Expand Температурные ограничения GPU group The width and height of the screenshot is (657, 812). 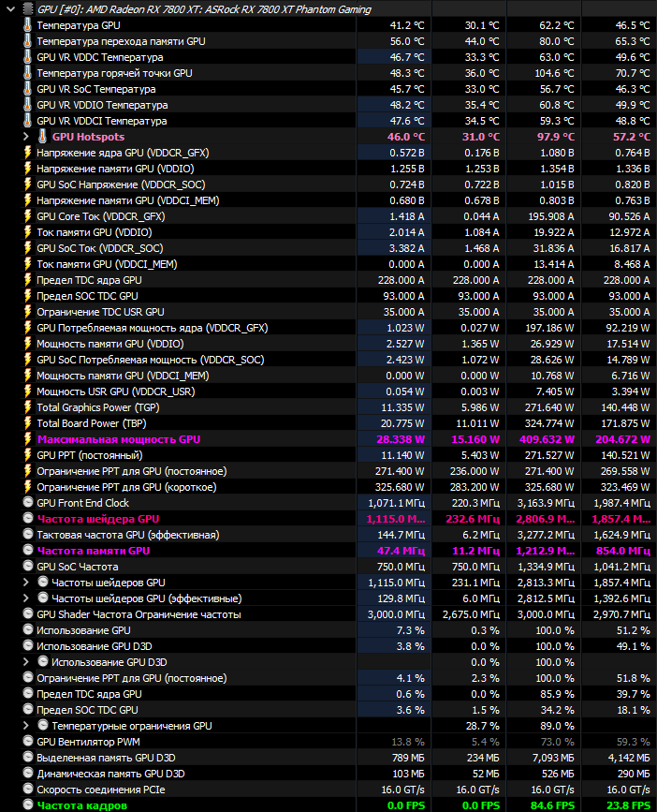pyautogui.click(x=26, y=726)
